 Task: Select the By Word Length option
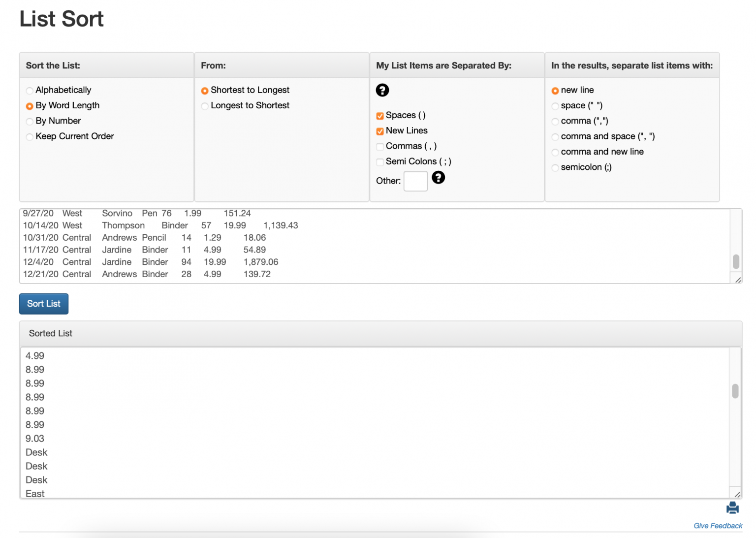30,106
